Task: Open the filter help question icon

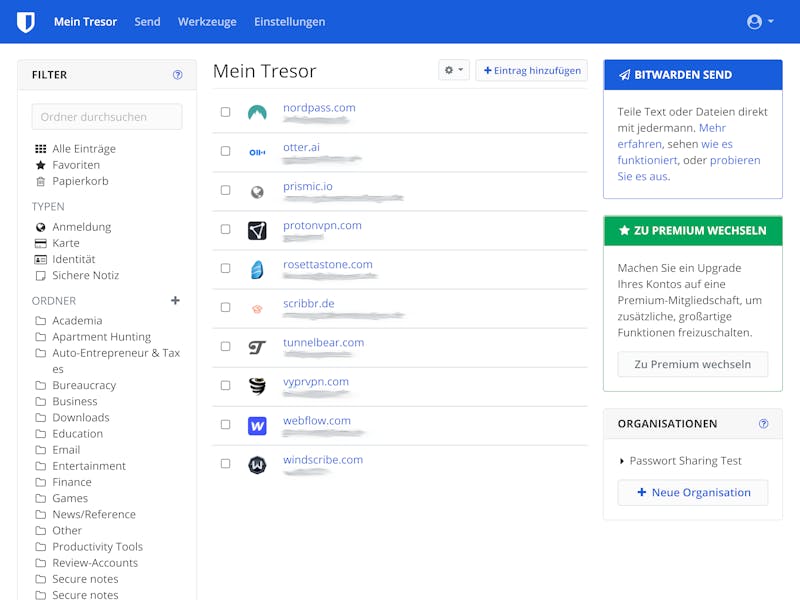Action: [178, 75]
